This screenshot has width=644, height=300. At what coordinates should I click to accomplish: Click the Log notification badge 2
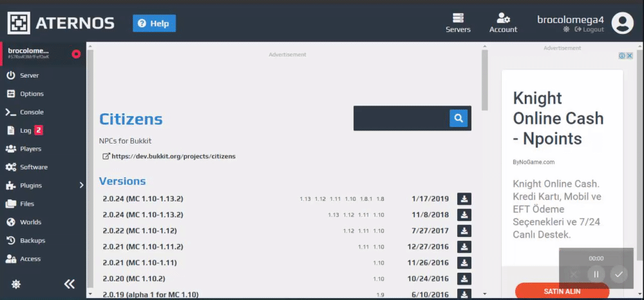click(39, 131)
